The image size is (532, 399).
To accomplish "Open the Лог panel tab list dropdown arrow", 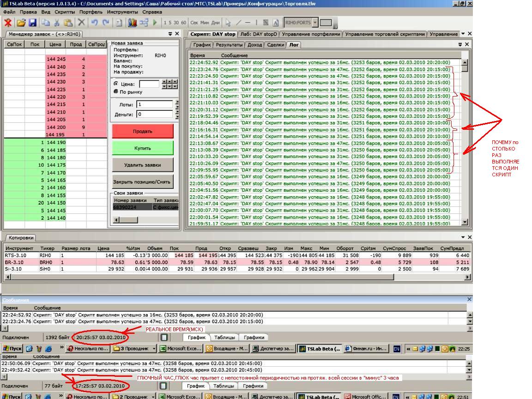I will click(x=460, y=44).
